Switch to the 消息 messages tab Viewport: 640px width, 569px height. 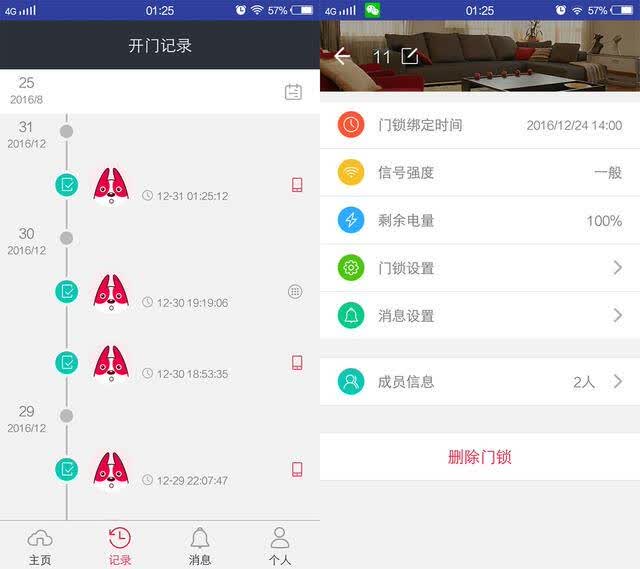coord(200,546)
